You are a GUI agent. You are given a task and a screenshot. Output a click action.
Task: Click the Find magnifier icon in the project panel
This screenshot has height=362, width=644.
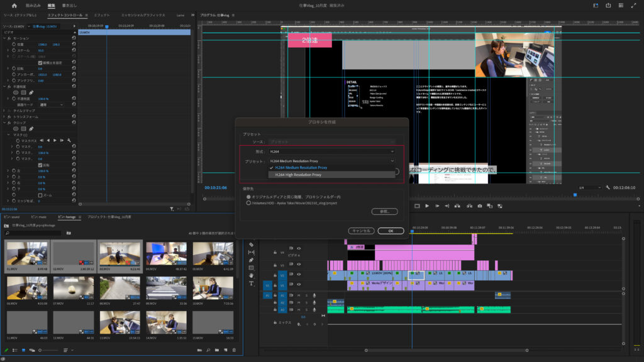tap(208, 350)
